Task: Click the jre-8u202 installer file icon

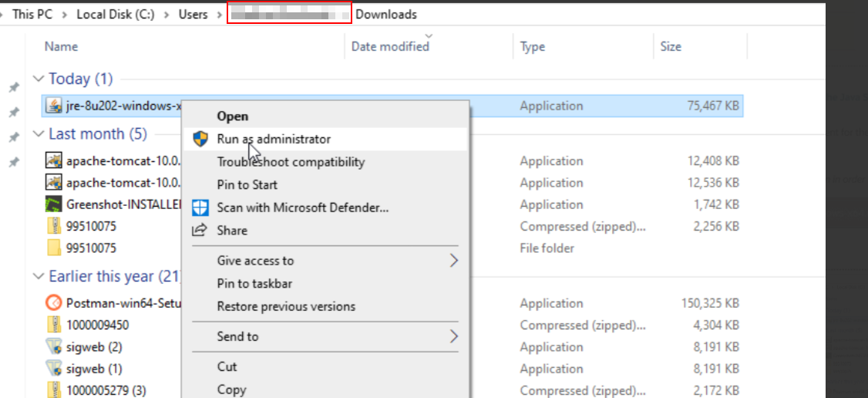Action: click(x=53, y=106)
